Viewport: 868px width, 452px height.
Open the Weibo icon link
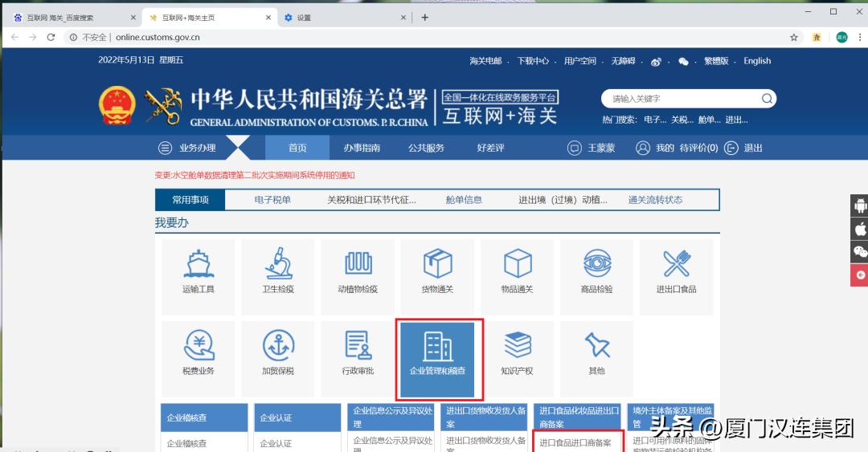(656, 61)
